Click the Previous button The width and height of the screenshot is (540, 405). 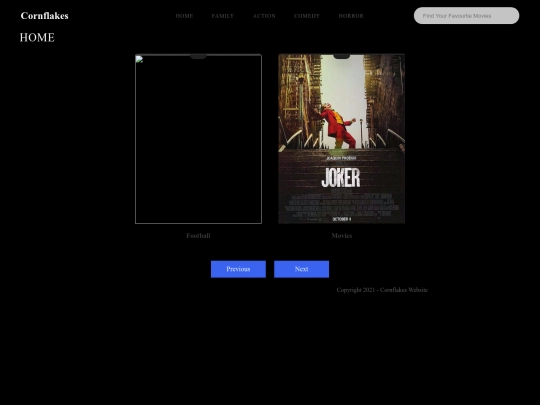point(238,269)
